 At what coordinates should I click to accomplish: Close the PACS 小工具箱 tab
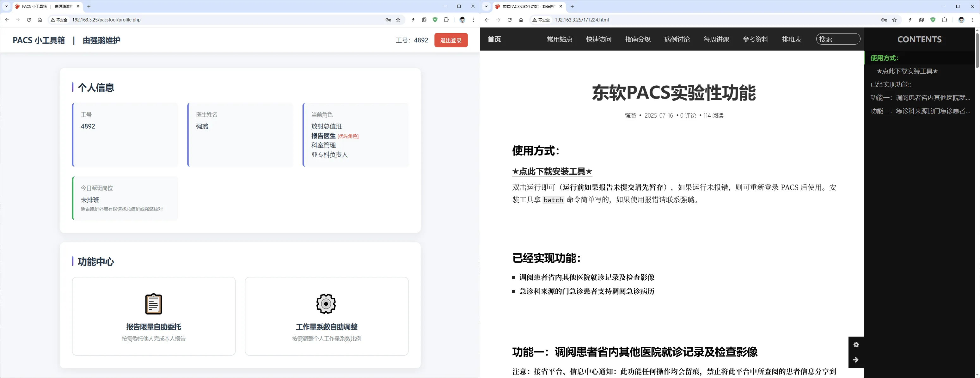(78, 6)
